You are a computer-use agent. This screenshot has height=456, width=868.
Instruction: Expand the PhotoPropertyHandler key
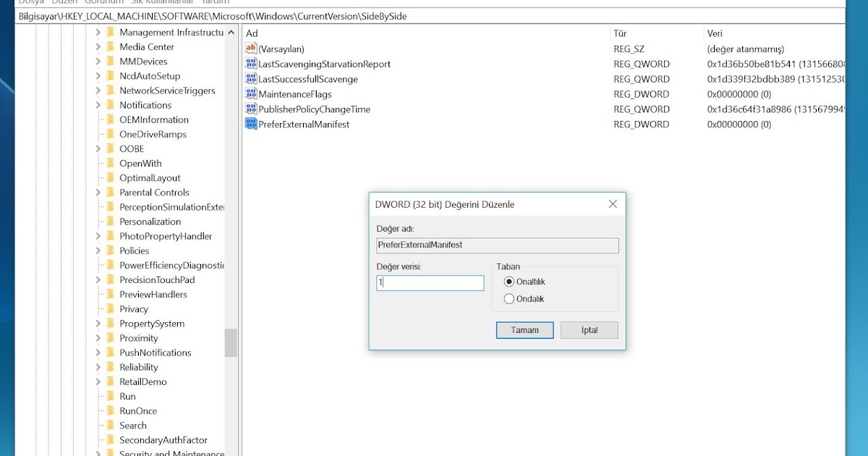pos(98,236)
